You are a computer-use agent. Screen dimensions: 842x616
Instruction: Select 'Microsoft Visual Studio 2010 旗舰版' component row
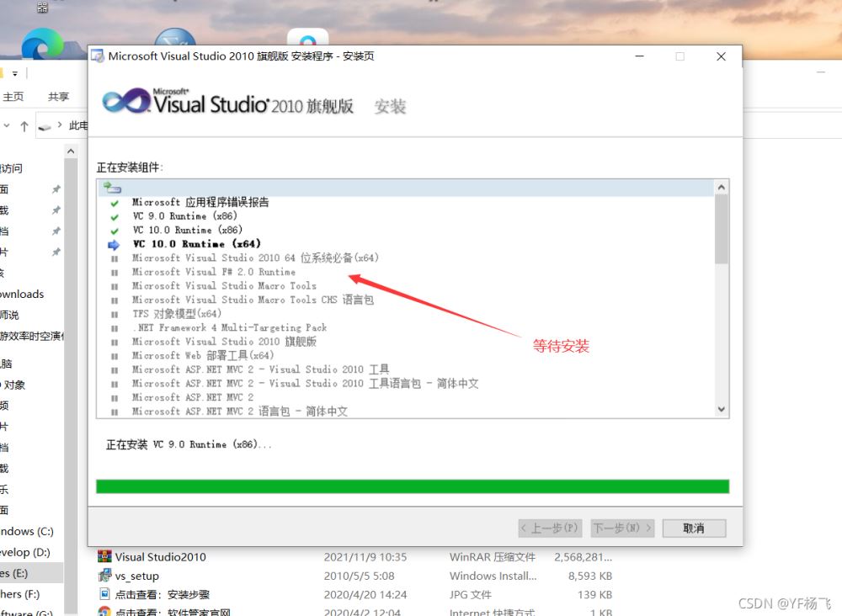tap(225, 342)
